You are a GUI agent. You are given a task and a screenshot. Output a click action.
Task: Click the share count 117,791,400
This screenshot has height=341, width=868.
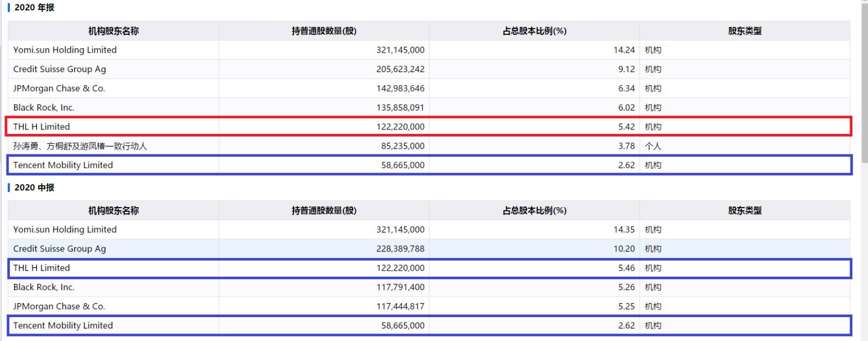coord(400,287)
